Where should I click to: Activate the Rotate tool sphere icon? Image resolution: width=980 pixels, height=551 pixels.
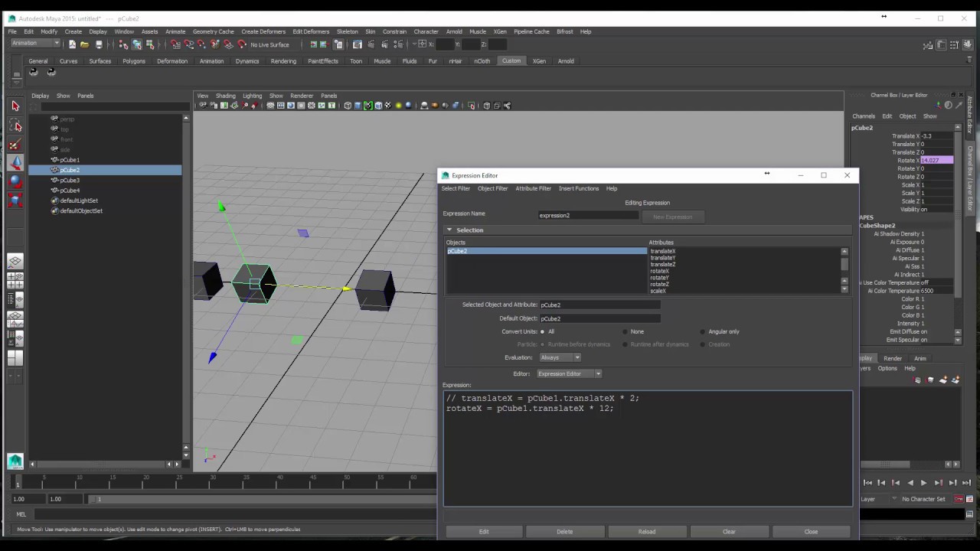click(x=15, y=181)
